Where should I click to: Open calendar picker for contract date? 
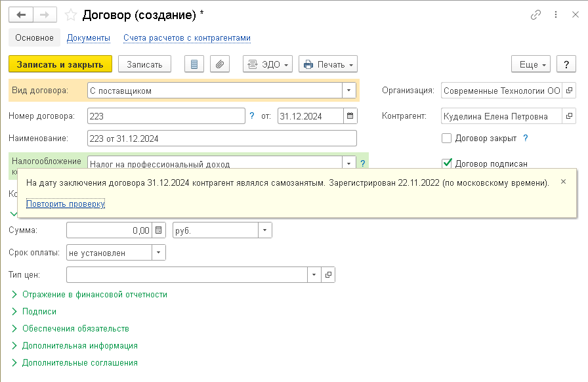click(350, 116)
